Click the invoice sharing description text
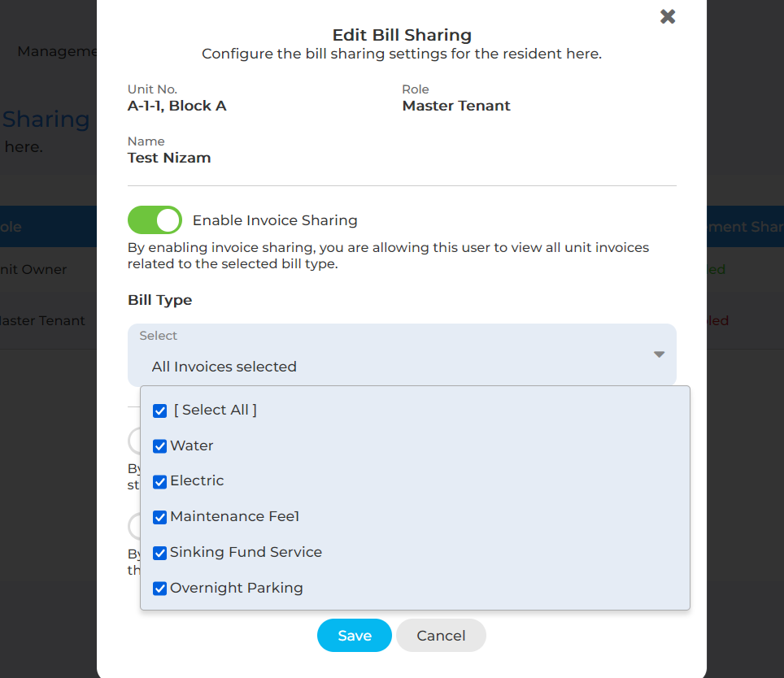The image size is (784, 678). (388, 255)
